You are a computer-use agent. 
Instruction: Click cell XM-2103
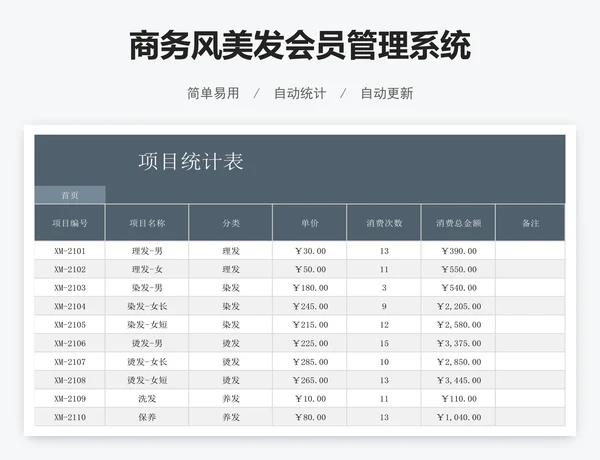70,288
